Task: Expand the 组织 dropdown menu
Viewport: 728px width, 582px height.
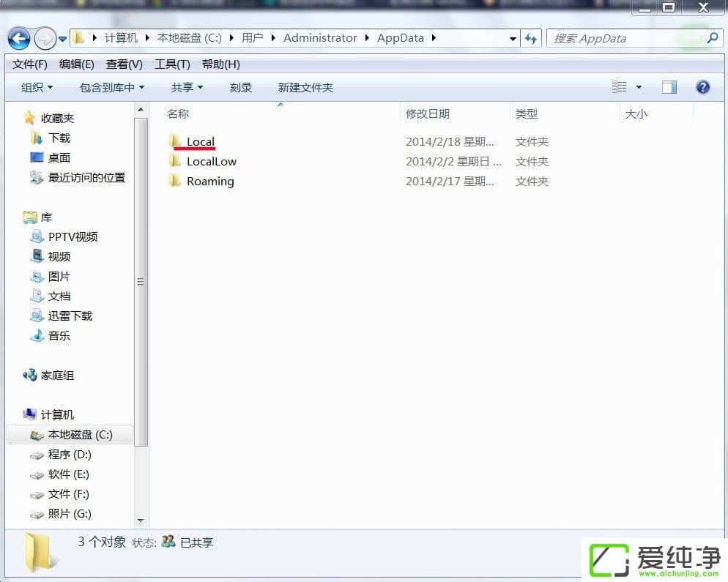Action: click(37, 87)
